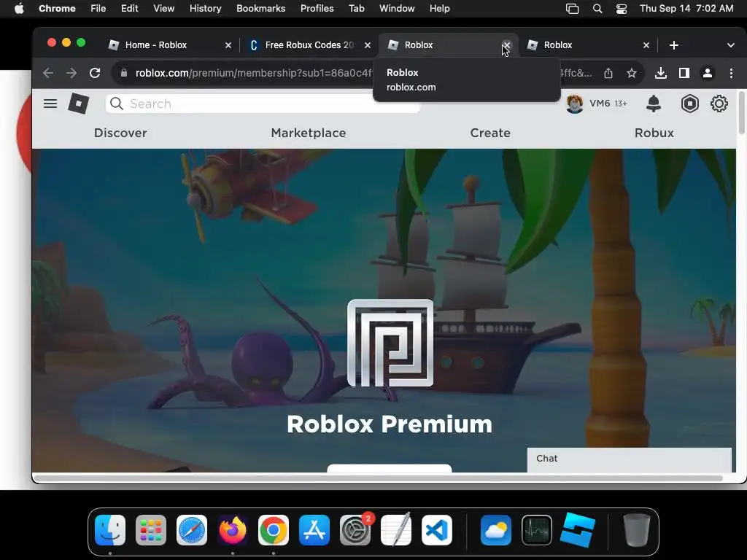The height and width of the screenshot is (560, 747).
Task: View site information lock icon
Action: (x=124, y=73)
